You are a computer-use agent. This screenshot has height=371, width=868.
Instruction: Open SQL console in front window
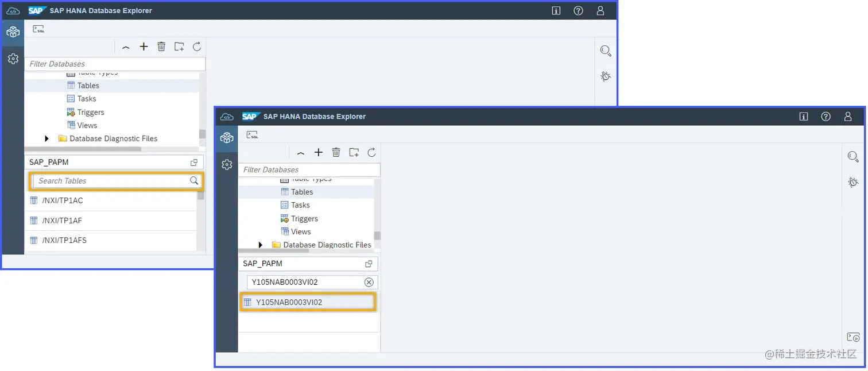[x=252, y=135]
